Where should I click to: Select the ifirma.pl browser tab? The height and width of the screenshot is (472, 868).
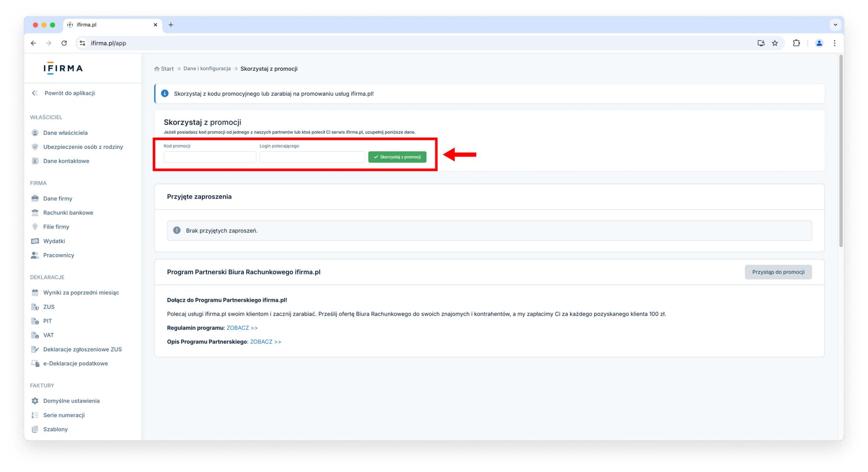113,25
